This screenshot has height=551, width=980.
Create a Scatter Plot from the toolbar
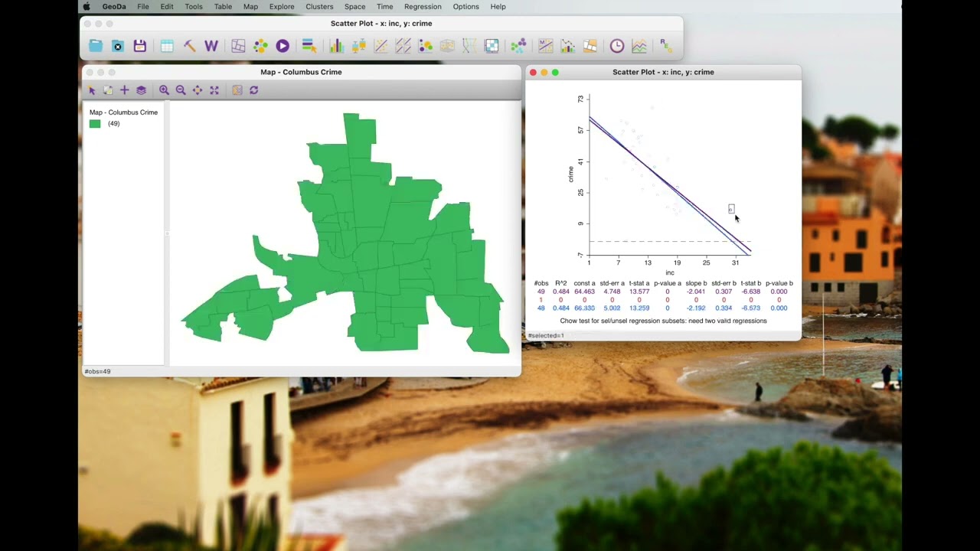point(381,46)
